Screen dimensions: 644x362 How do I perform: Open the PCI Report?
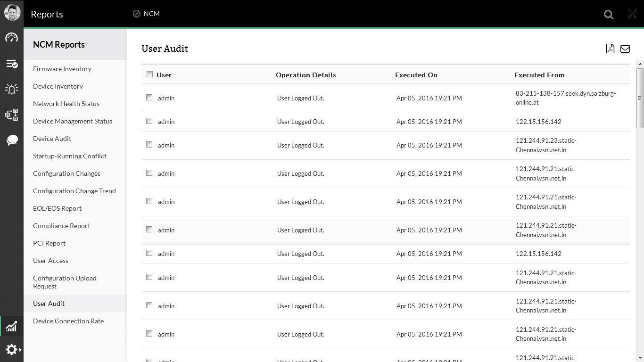coord(49,243)
